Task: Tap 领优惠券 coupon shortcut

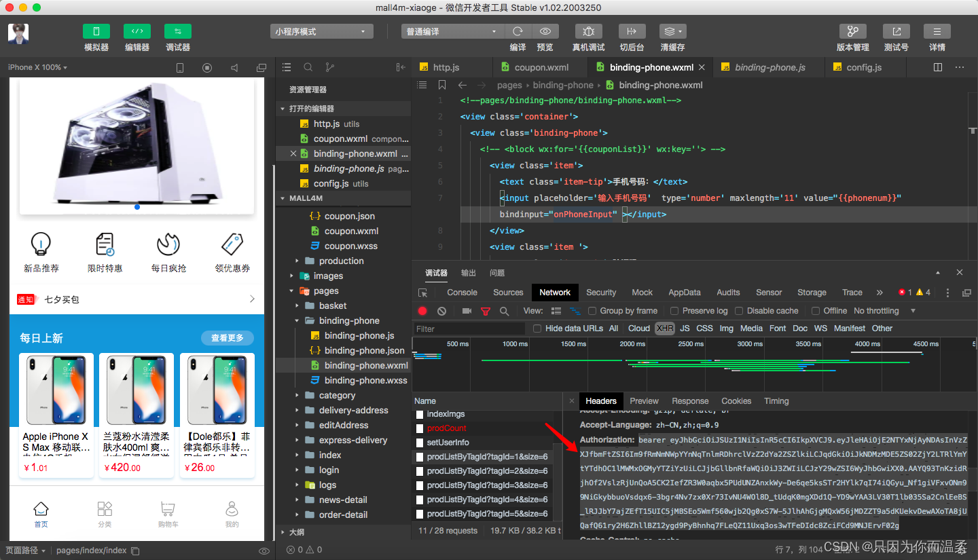Action: tap(232, 253)
